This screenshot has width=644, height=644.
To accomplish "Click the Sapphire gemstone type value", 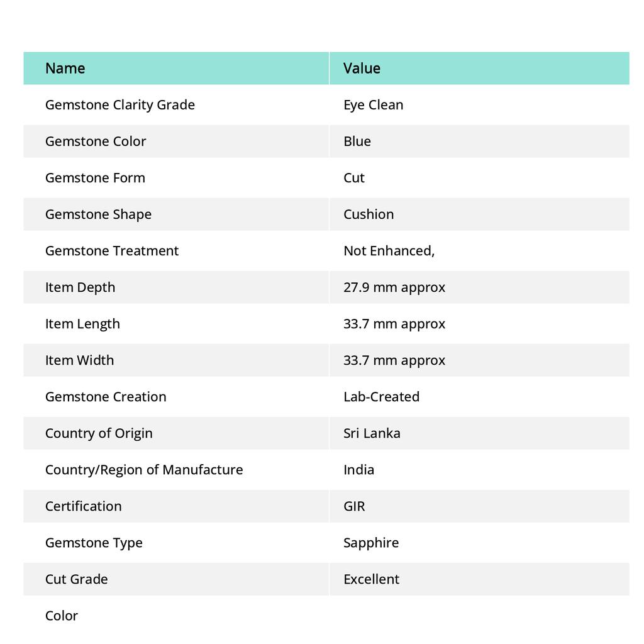I will pyautogui.click(x=371, y=543).
